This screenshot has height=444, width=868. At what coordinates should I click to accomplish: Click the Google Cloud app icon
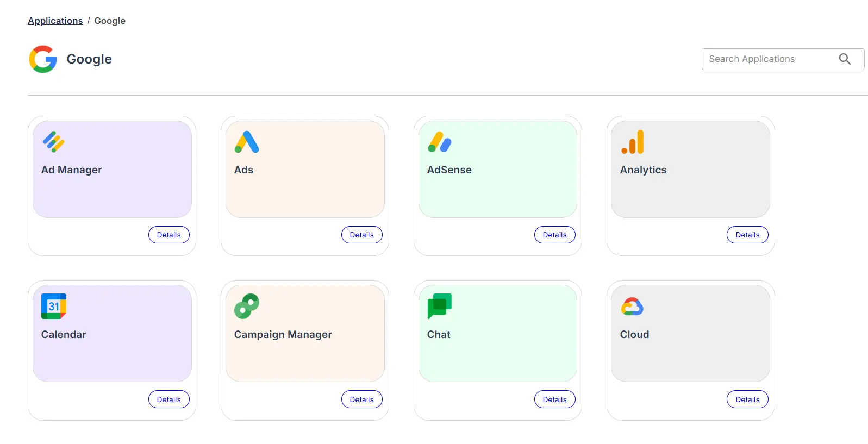632,307
